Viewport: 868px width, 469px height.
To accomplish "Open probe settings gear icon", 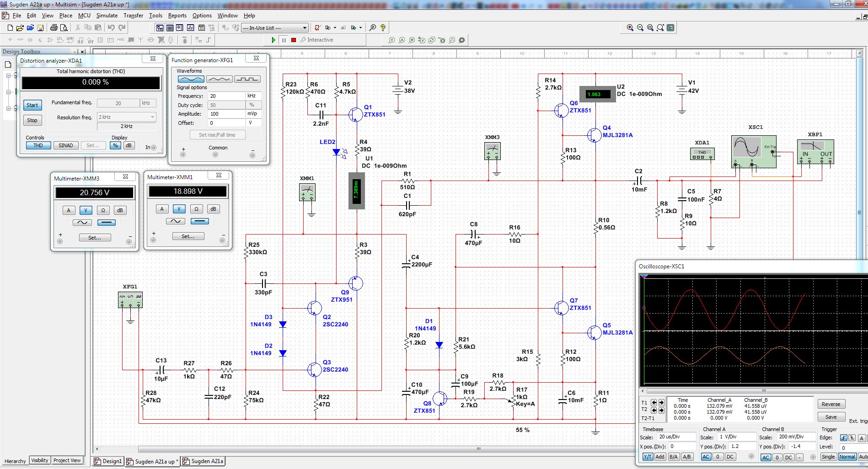I will (462, 40).
